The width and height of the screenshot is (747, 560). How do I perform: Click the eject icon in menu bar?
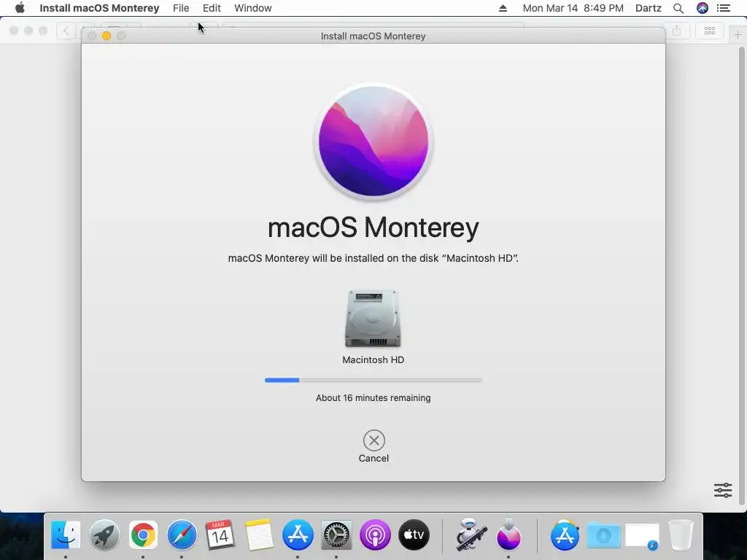[503, 8]
